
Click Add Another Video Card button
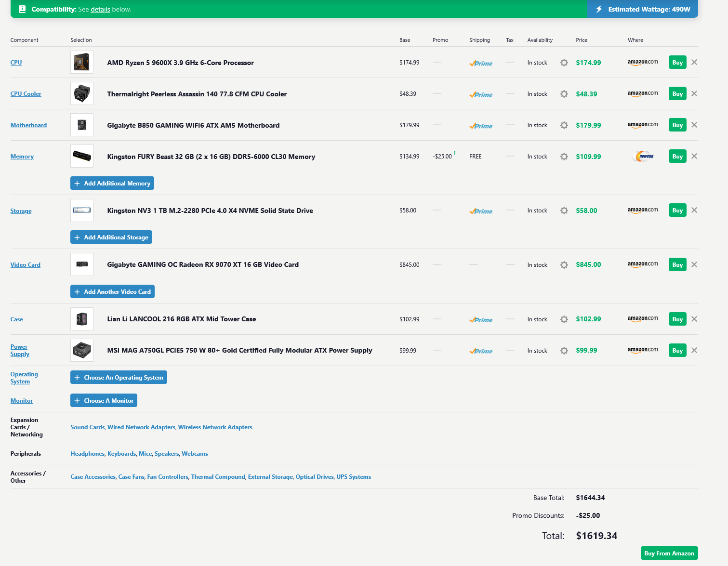(112, 291)
